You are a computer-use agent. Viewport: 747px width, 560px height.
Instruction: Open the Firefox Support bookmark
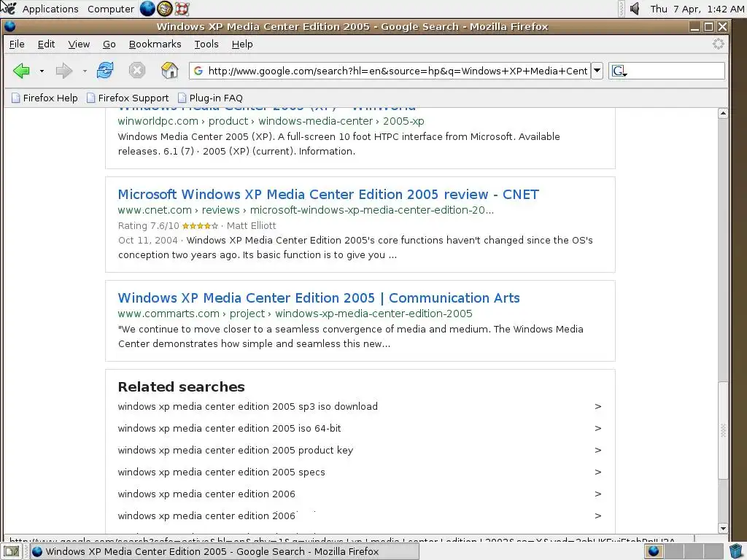tap(128, 98)
